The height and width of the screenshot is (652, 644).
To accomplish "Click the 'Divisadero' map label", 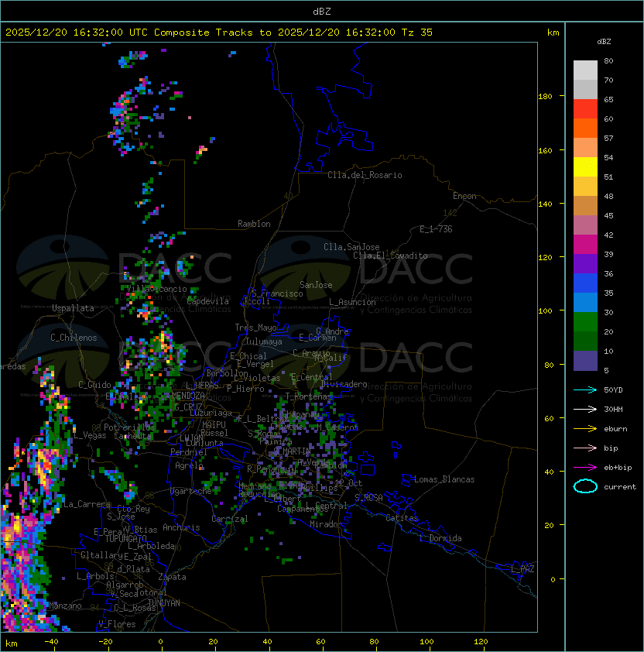I will tap(344, 384).
